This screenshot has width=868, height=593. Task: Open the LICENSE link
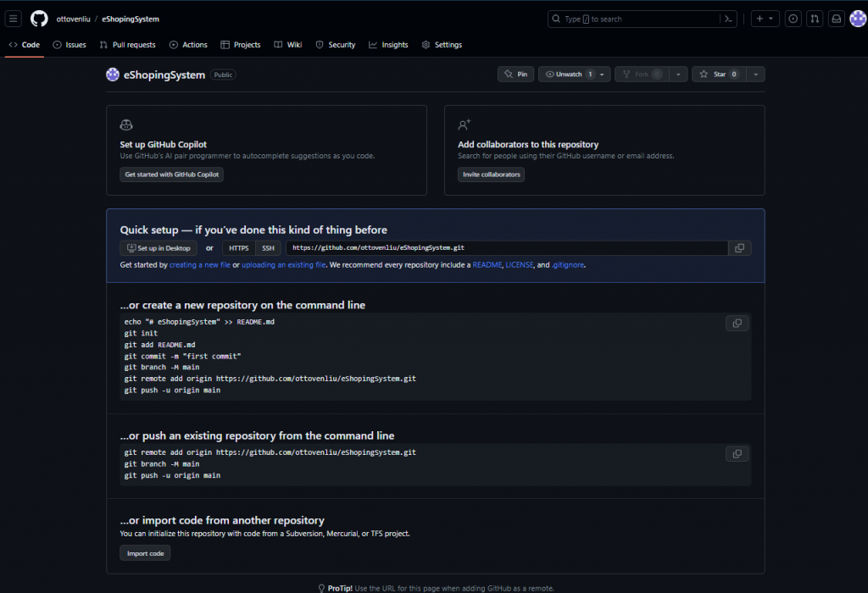click(520, 265)
